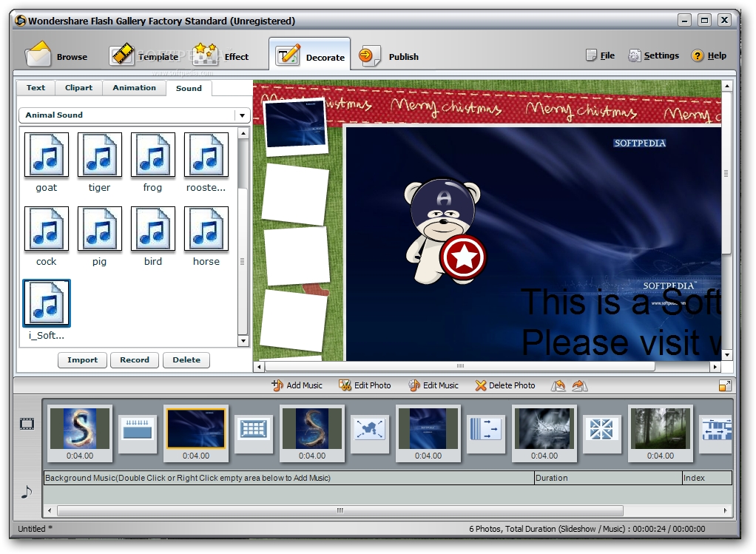This screenshot has width=756, height=554.
Task: Open the Effect step
Action: point(221,56)
